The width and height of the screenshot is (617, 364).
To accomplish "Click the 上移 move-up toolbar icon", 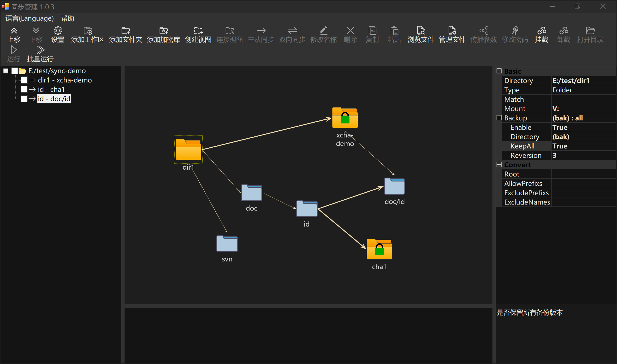I will pos(14,31).
